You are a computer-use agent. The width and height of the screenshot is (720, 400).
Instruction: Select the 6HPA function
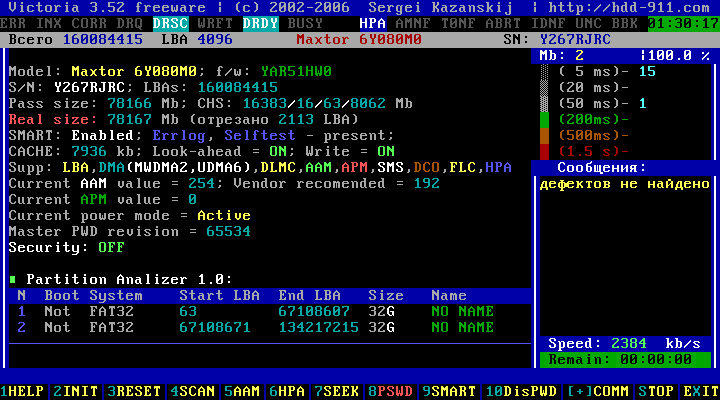pos(287,391)
